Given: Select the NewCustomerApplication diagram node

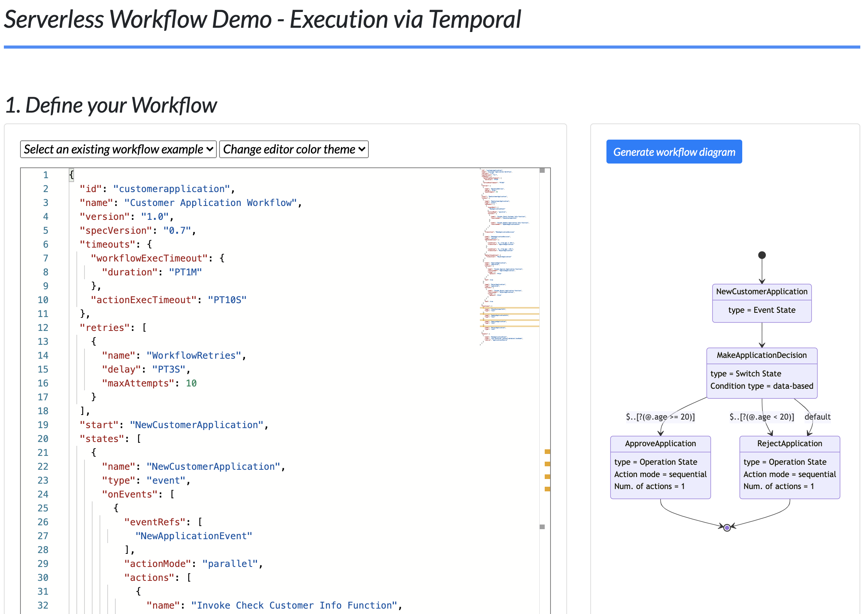Looking at the screenshot, I should click(762, 303).
